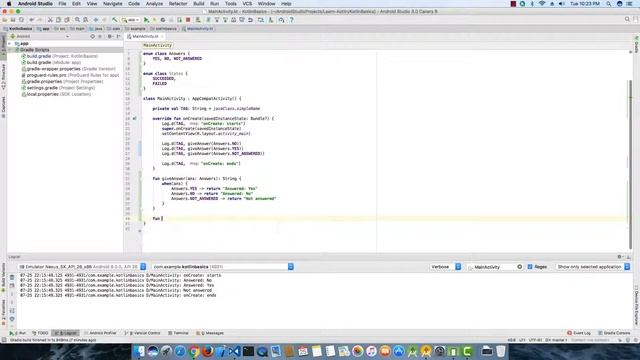640x360 pixels.
Task: Toggle the Structure side tool window
Action: (x=3, y=76)
